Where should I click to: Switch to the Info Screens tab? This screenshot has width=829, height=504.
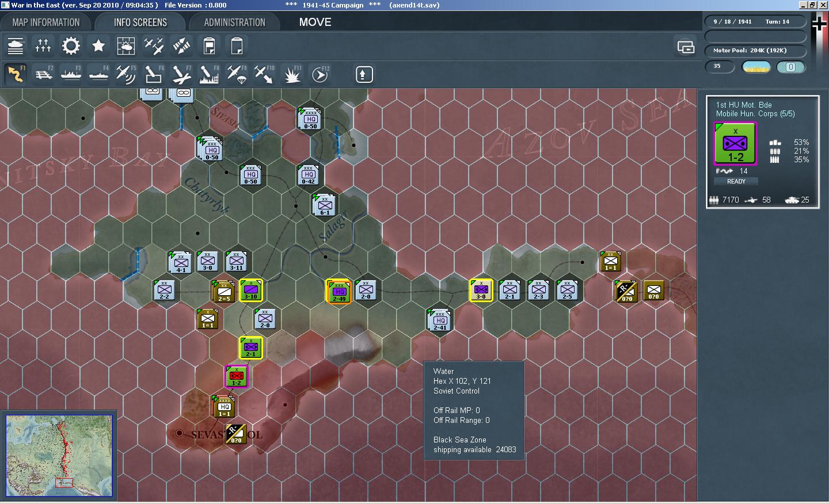(140, 22)
